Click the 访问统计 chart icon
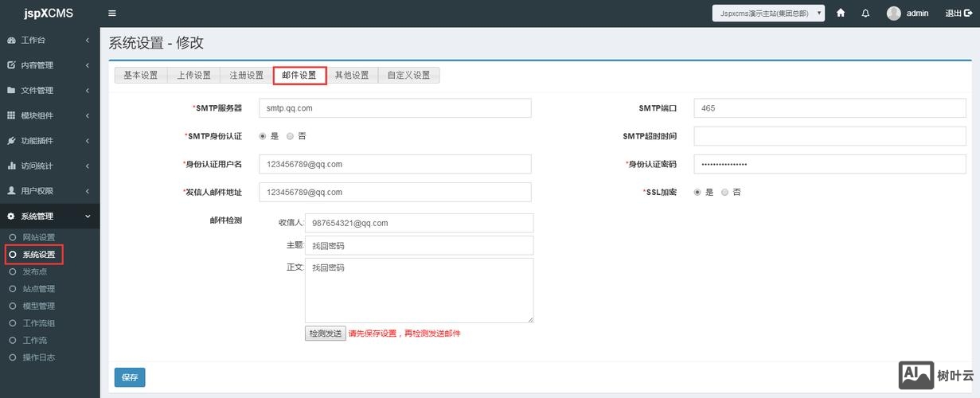980x398 pixels. (11, 166)
